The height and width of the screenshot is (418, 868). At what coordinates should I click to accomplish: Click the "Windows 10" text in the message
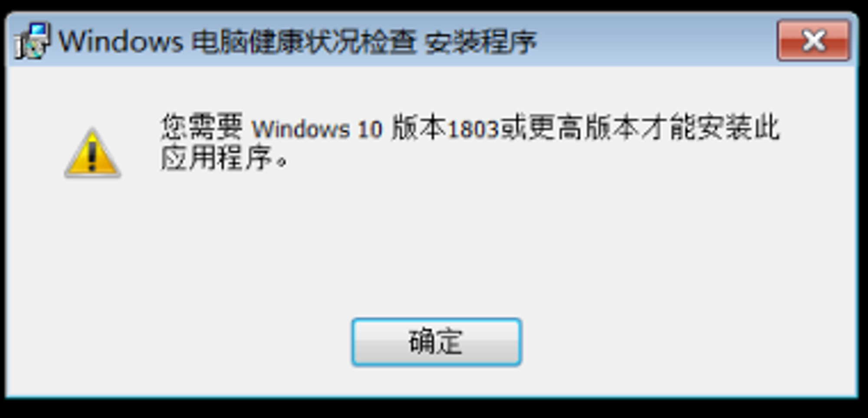coord(317,129)
